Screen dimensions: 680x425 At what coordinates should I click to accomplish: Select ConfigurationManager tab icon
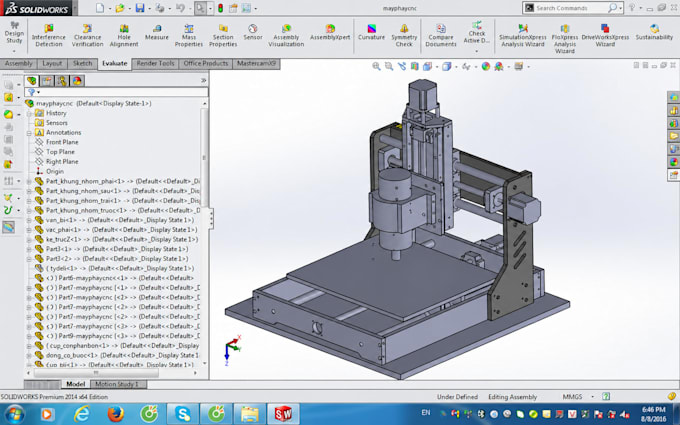tap(62, 81)
